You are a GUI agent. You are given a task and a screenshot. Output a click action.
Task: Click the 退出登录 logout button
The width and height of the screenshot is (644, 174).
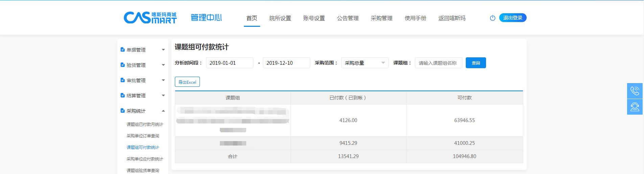pyautogui.click(x=512, y=18)
